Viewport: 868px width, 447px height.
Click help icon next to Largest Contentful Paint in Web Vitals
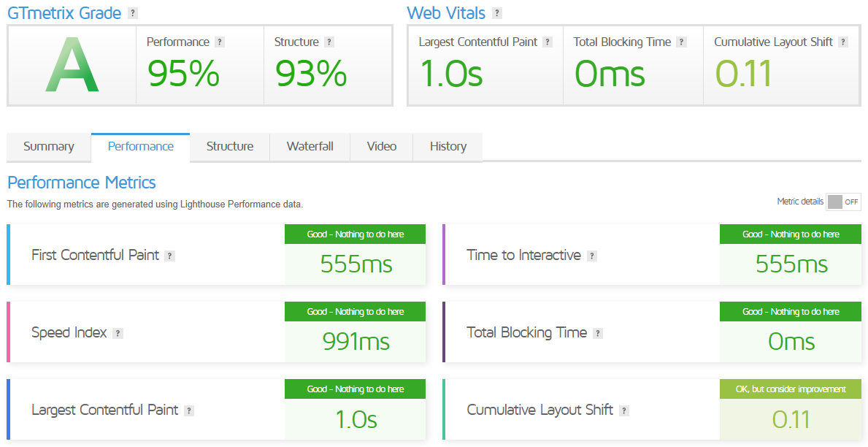tap(548, 42)
